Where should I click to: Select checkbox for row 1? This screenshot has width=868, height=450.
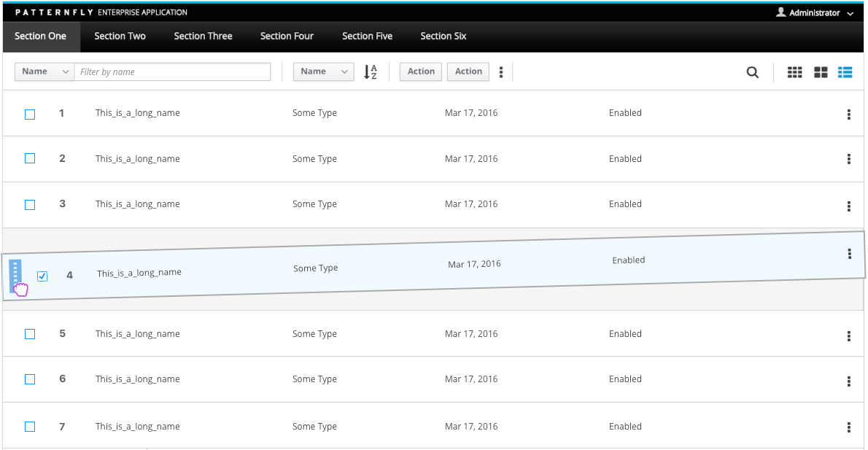point(30,114)
